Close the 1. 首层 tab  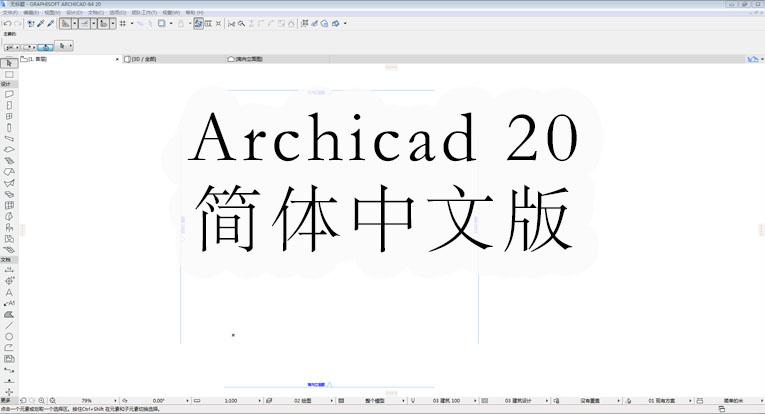click(x=117, y=59)
